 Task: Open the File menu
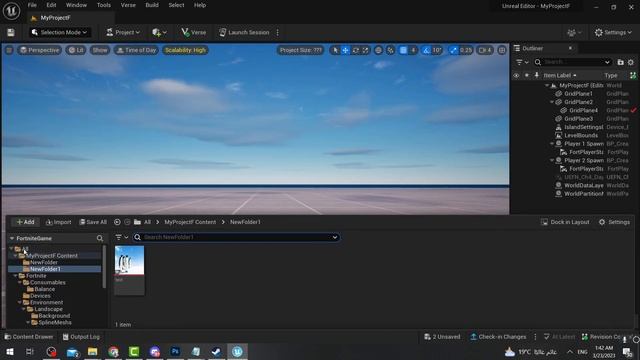tap(32, 5)
